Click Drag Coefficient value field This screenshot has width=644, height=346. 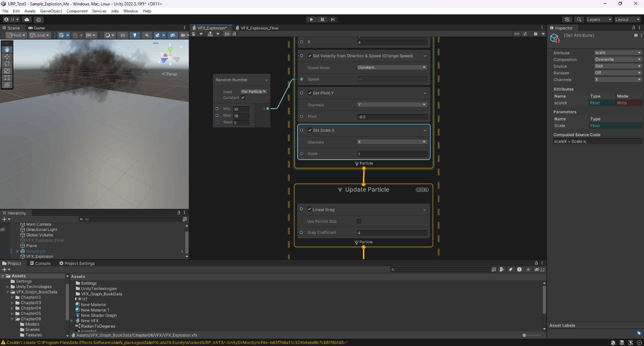[392, 233]
